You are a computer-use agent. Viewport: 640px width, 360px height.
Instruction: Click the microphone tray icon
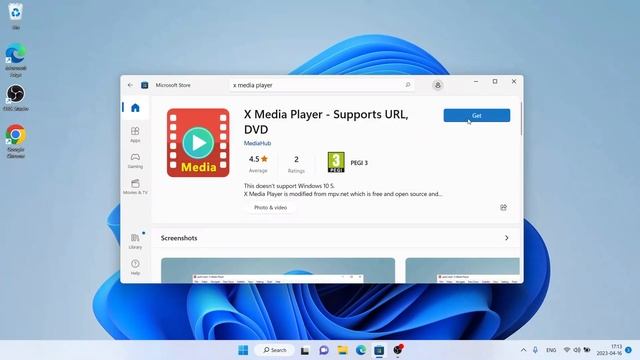[x=535, y=350]
